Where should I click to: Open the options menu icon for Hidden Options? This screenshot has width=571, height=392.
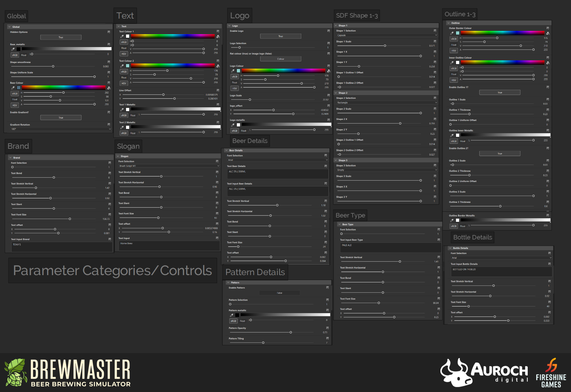109,32
